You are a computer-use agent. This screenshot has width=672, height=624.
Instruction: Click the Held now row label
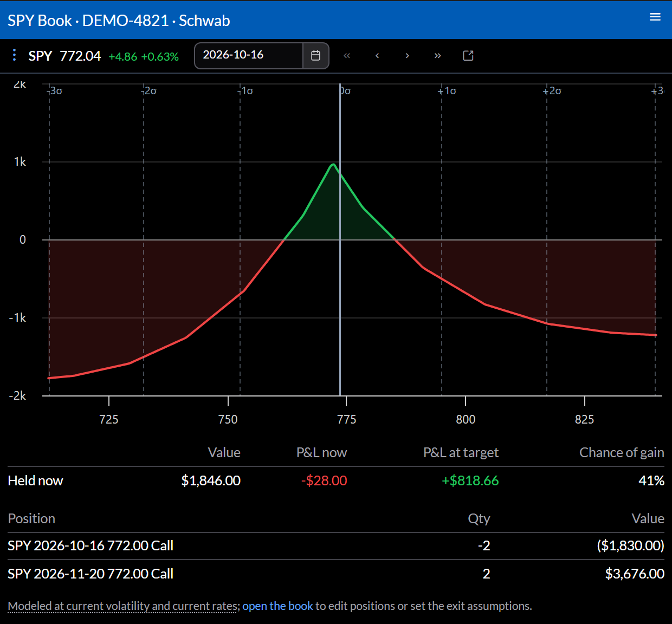(x=35, y=480)
